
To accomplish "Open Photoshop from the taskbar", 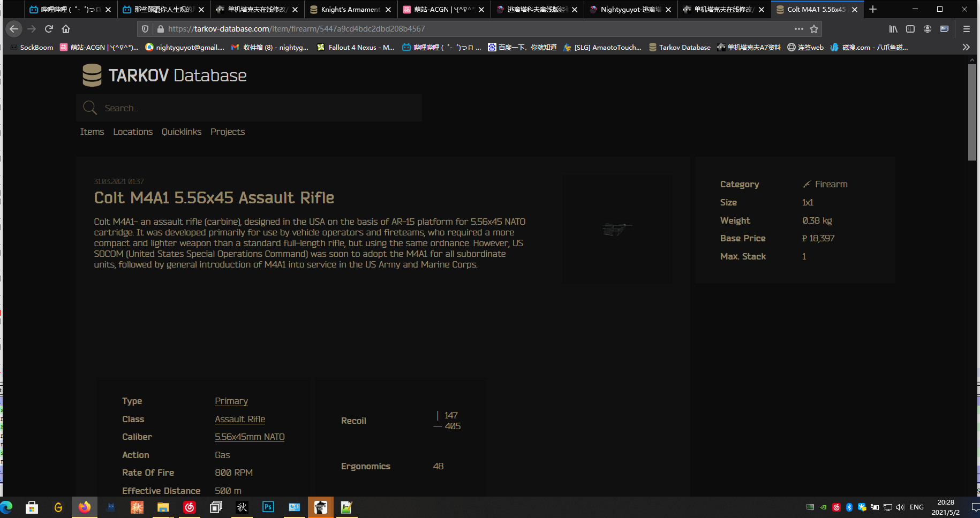I will pos(268,507).
